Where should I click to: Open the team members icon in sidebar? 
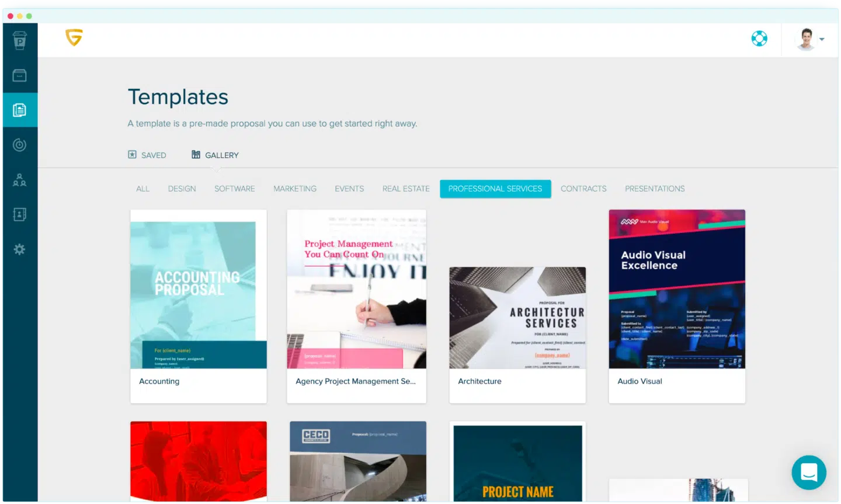(x=19, y=180)
